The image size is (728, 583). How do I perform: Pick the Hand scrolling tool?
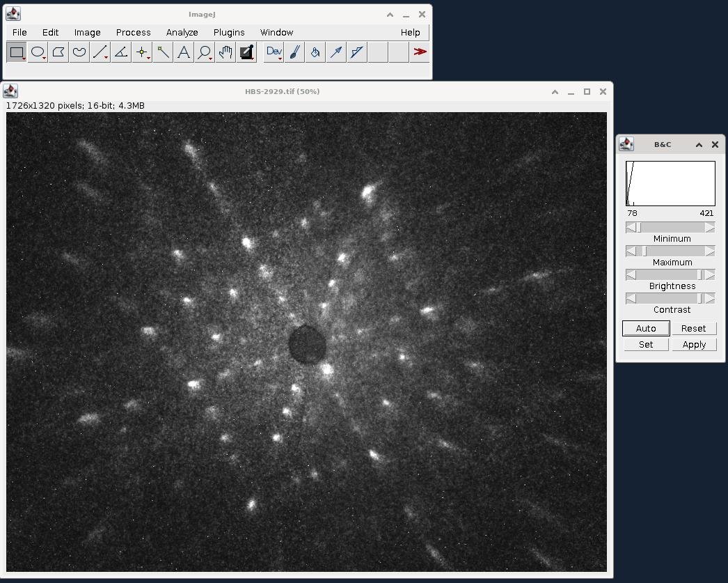tap(225, 52)
